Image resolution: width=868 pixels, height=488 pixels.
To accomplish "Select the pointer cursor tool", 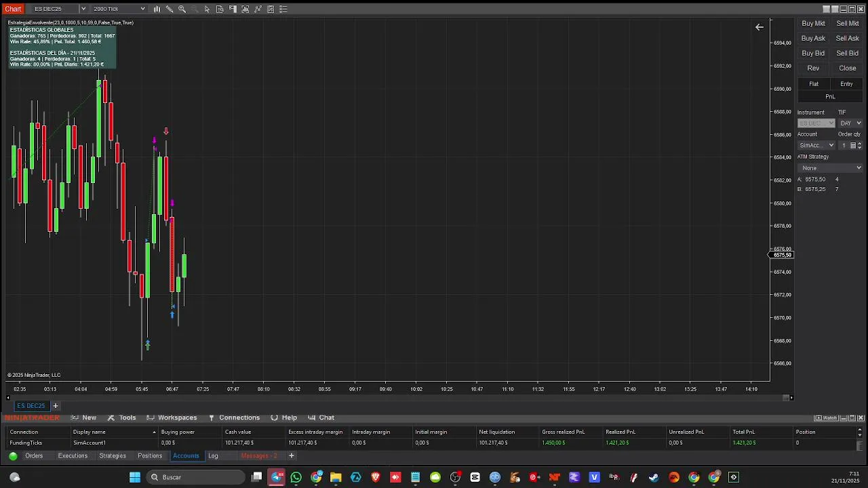I will (207, 9).
